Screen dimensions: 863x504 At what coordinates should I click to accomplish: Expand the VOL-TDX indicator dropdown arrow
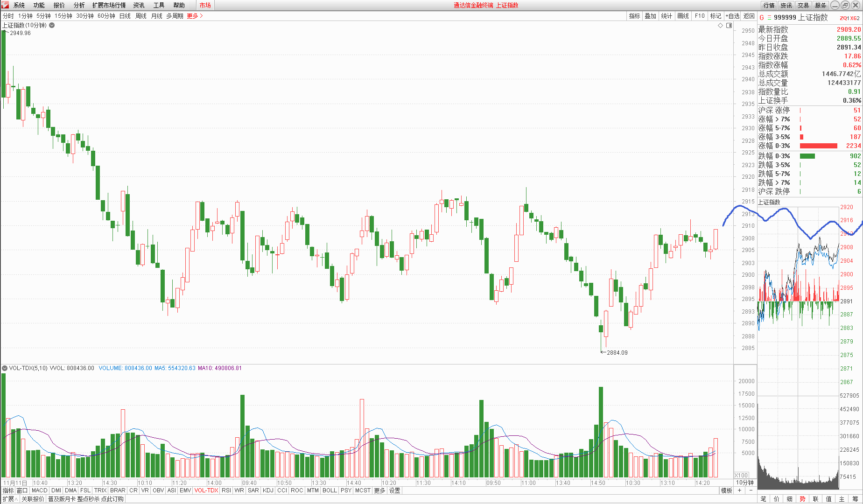point(5,368)
